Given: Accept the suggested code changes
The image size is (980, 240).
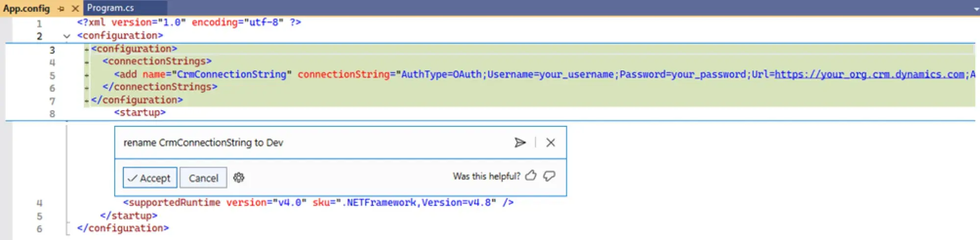Looking at the screenshot, I should (149, 178).
